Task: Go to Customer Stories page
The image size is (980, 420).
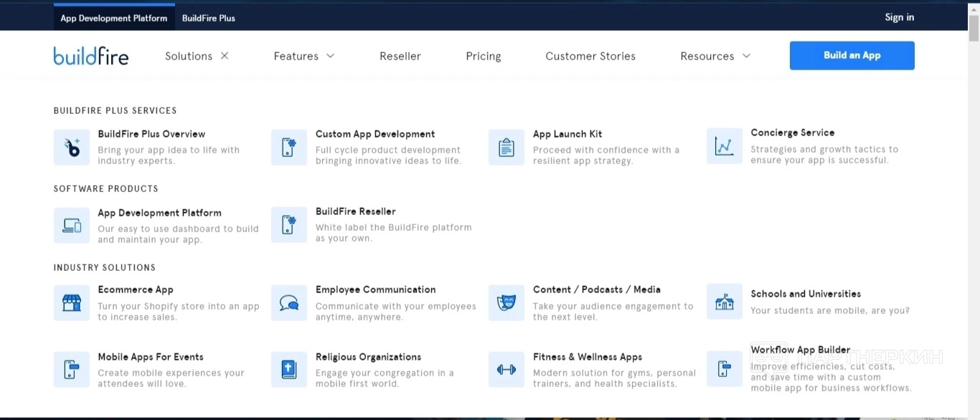Action: (590, 56)
